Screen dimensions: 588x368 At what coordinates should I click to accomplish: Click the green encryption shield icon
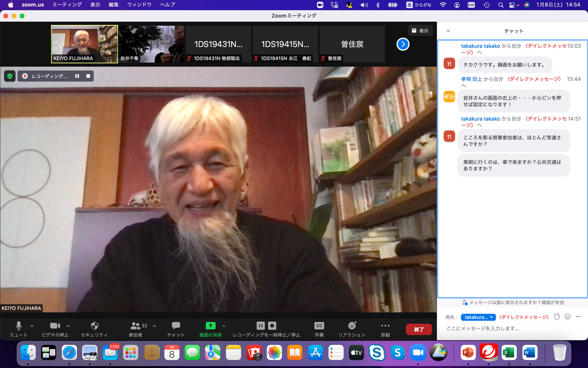[x=10, y=76]
